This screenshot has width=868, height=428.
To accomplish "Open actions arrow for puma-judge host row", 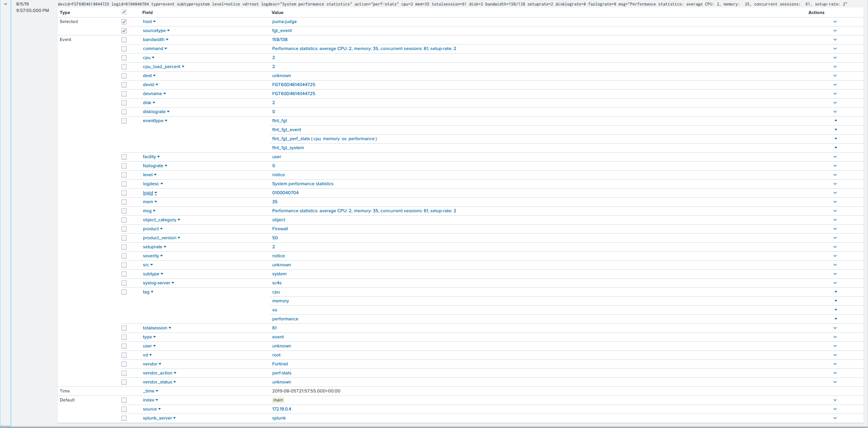I will coord(835,22).
